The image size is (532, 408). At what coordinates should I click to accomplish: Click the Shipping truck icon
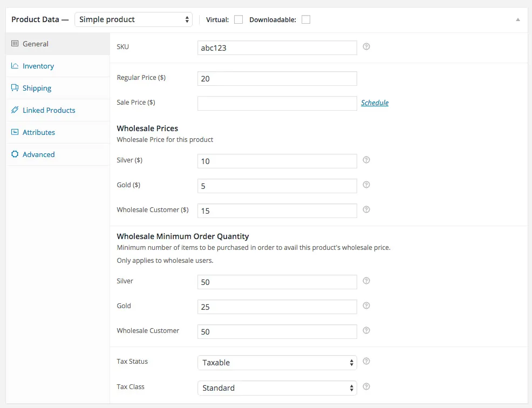[16, 87]
